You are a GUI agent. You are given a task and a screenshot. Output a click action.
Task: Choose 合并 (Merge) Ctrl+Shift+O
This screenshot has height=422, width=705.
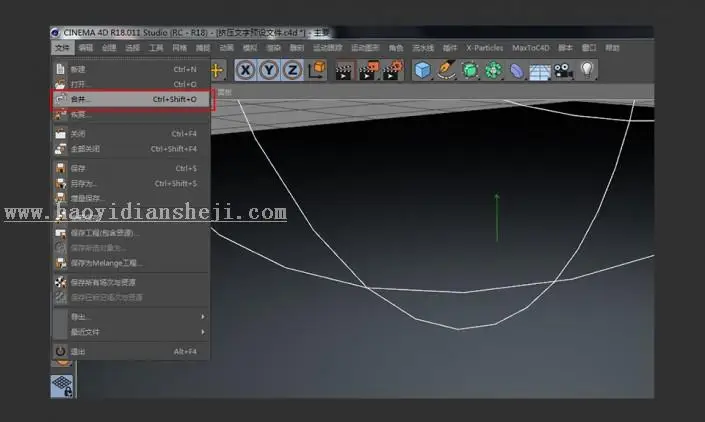click(x=131, y=99)
